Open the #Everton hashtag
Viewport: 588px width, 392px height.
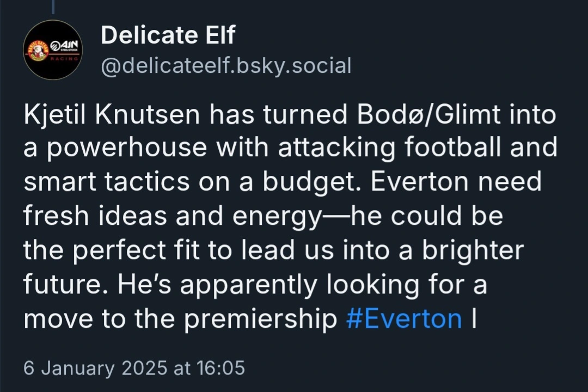click(403, 319)
